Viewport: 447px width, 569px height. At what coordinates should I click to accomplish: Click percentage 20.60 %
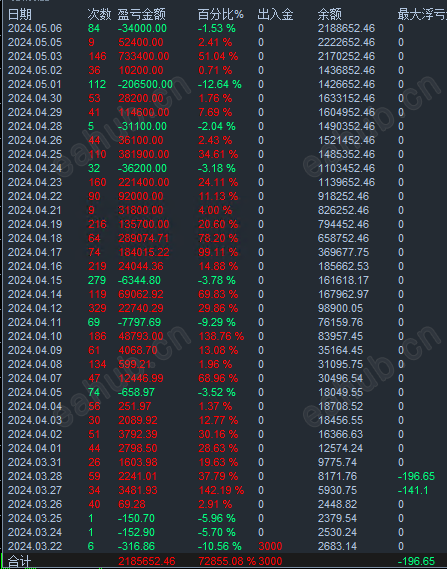[218, 224]
